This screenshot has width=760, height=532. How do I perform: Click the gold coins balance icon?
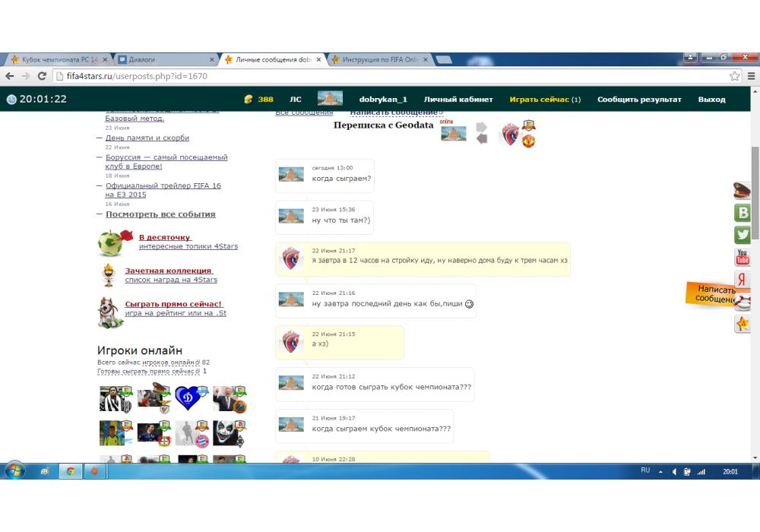(x=248, y=100)
